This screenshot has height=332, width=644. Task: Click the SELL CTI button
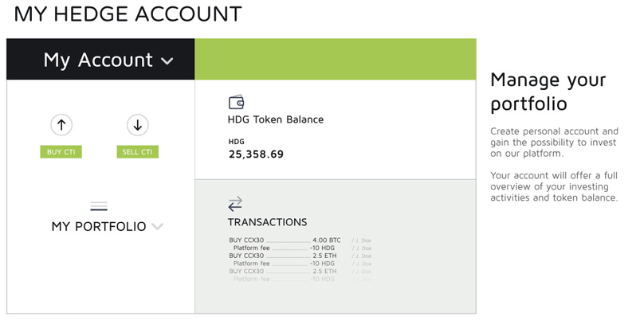(x=138, y=152)
